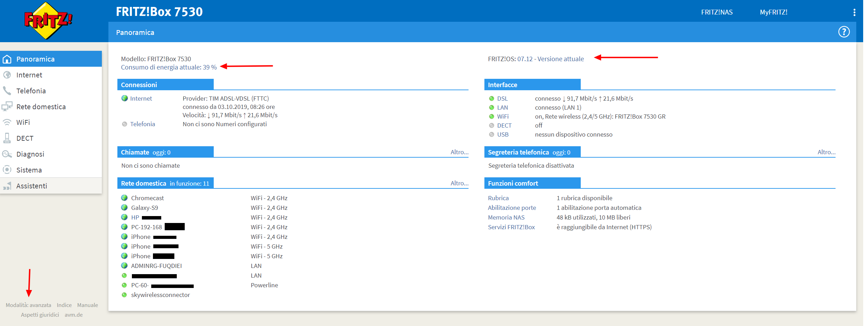Open MyFRITZ! from the header

point(773,12)
